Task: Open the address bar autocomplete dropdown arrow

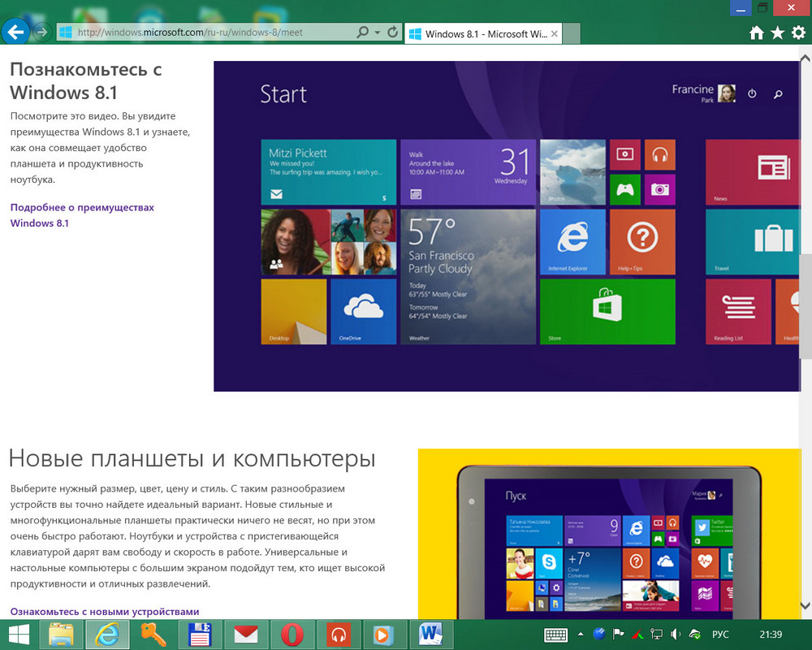Action: 378,32
